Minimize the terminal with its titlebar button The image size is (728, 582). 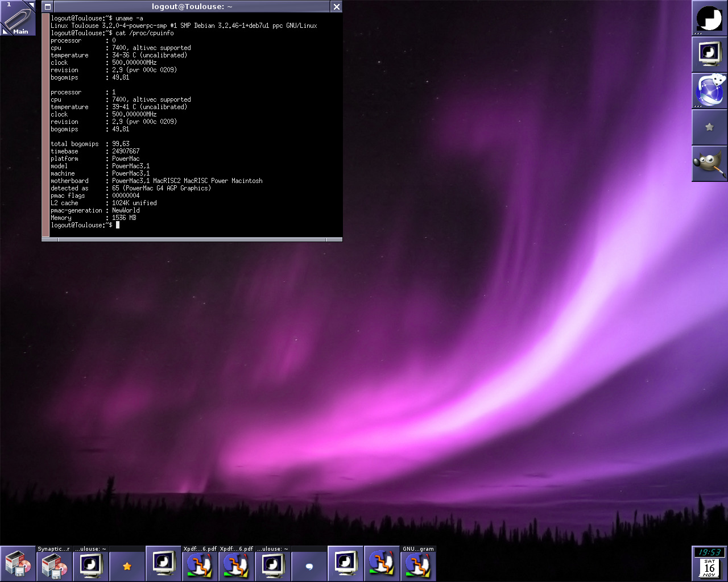[x=48, y=7]
